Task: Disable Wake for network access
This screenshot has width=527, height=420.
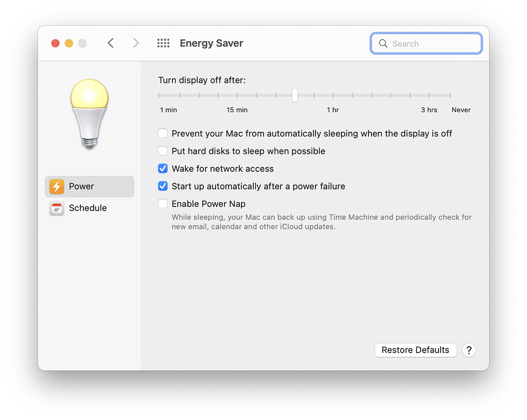Action: [x=163, y=168]
